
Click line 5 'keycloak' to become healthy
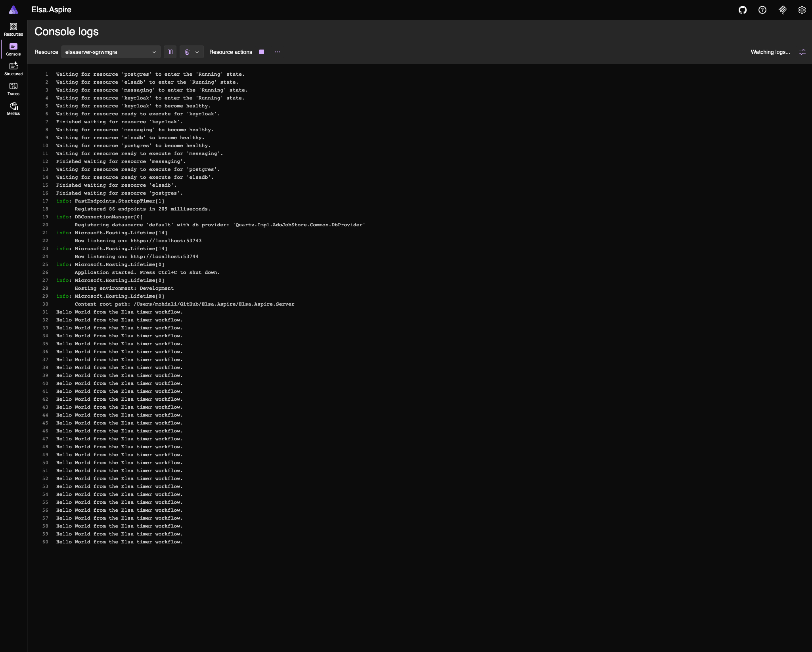point(133,106)
